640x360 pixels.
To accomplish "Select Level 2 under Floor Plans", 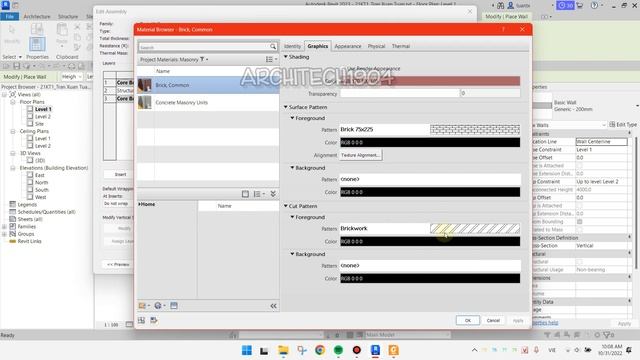I will click(43, 117).
